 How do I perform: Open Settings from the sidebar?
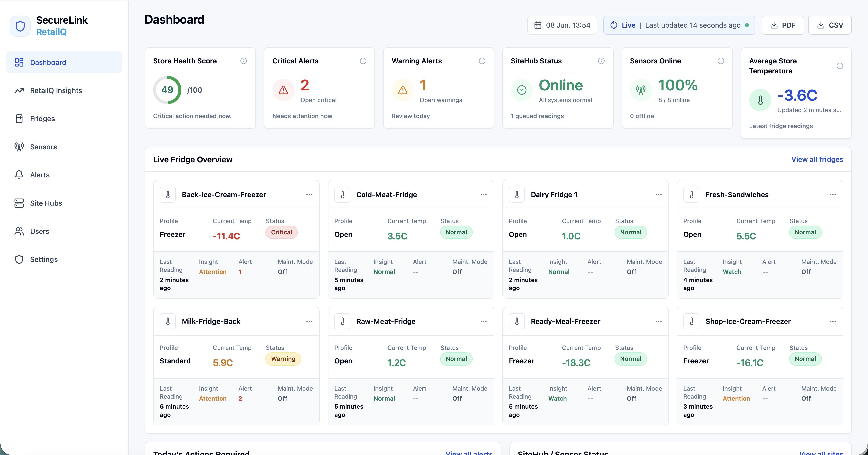64,259
